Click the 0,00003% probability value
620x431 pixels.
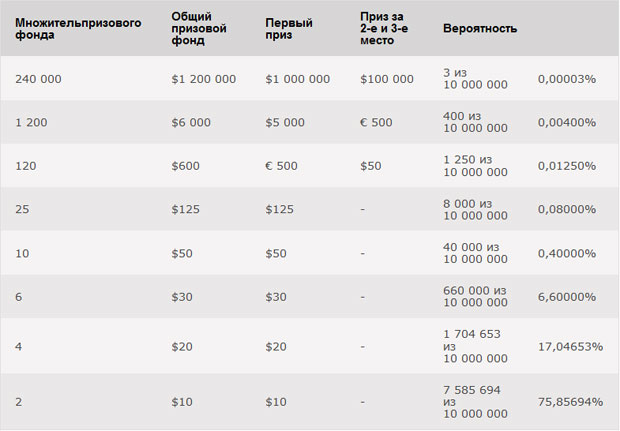pos(567,79)
